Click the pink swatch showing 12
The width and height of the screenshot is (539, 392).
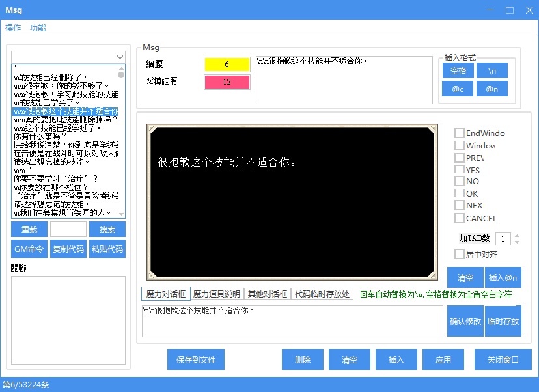227,82
